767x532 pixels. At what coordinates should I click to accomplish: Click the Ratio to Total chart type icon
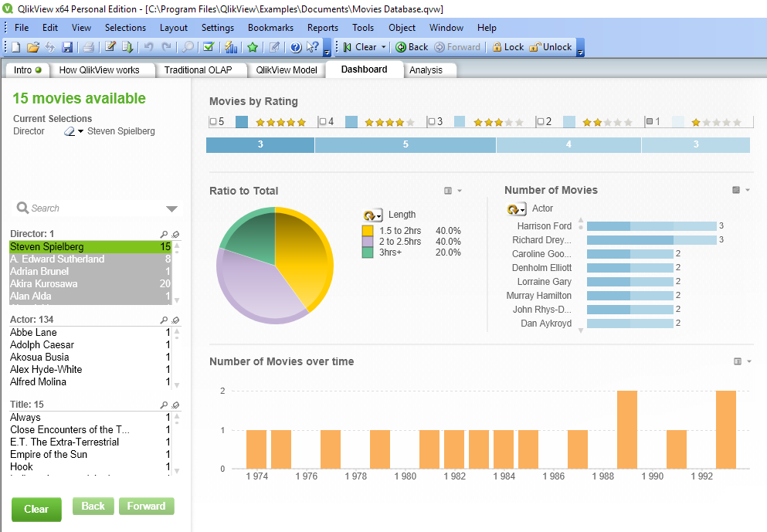(447, 191)
